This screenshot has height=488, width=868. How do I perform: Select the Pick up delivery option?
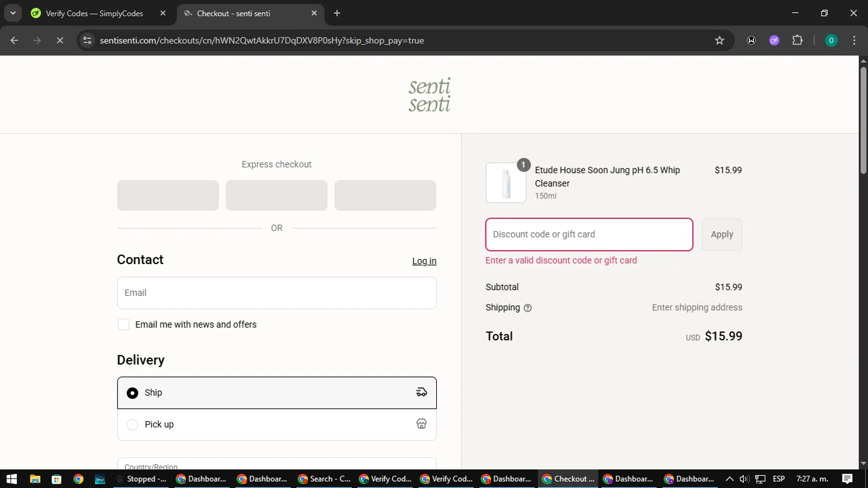pos(277,425)
